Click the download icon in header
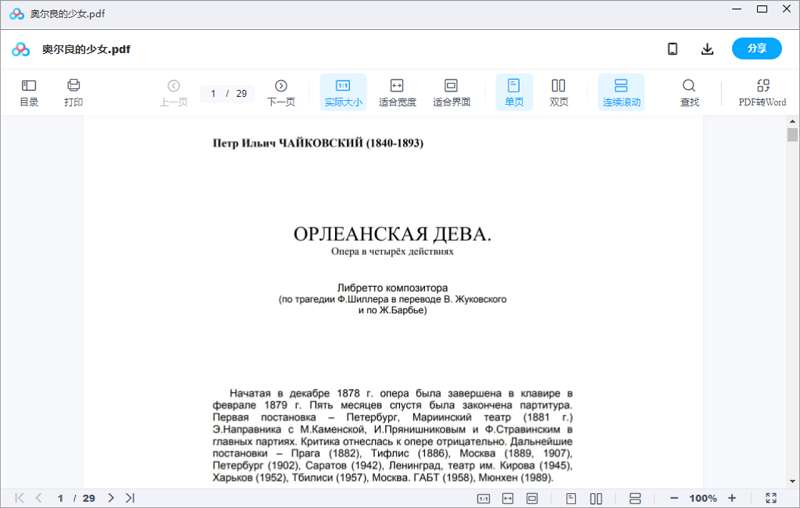 point(707,49)
